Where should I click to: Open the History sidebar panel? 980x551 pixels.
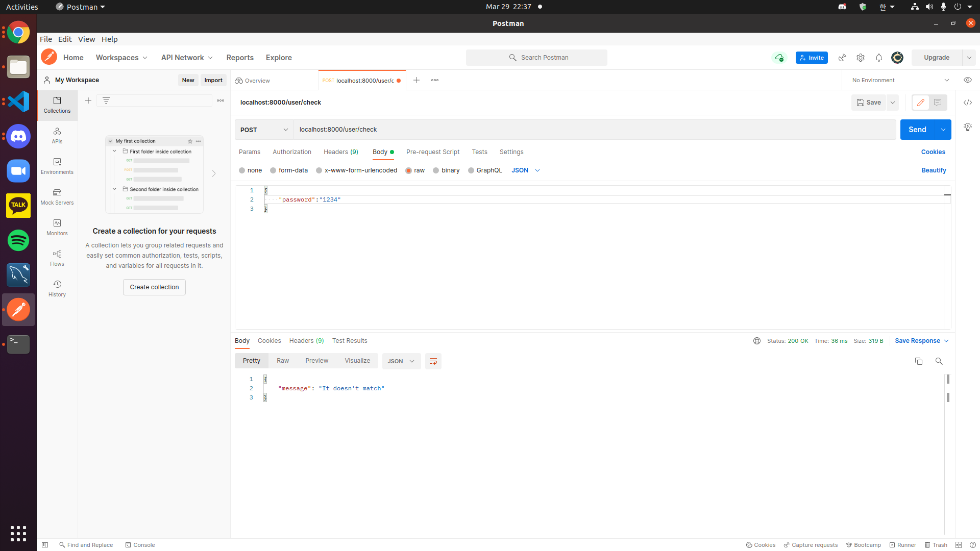[x=57, y=289]
